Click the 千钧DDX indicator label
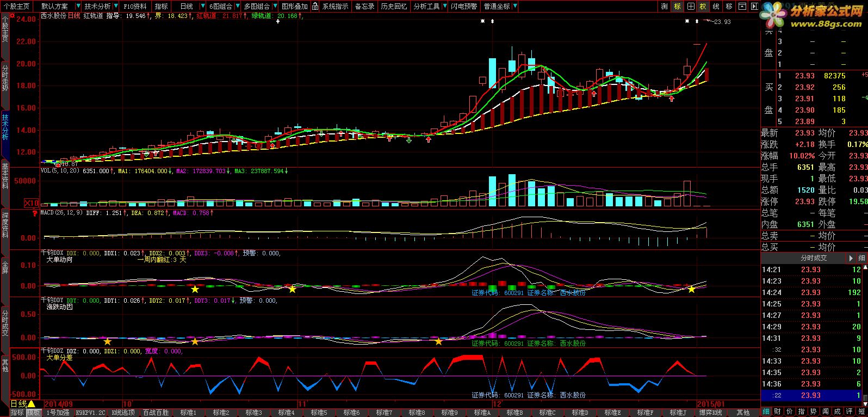This screenshot has height=417, width=868. 53,253
